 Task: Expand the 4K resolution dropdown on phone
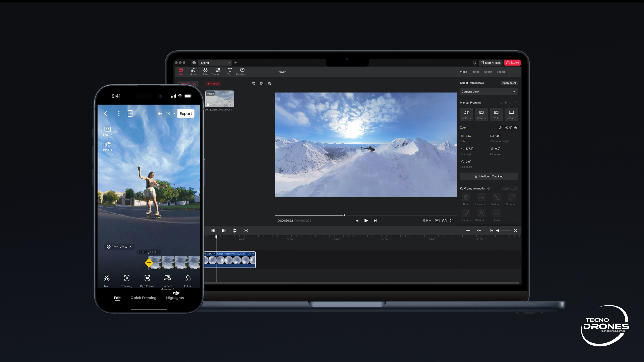[x=170, y=114]
